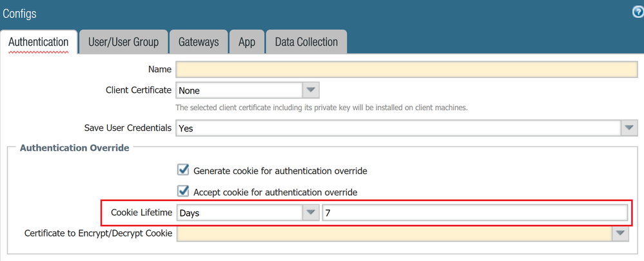644x261 pixels.
Task: Switch to the Authentication tab
Action: point(39,43)
